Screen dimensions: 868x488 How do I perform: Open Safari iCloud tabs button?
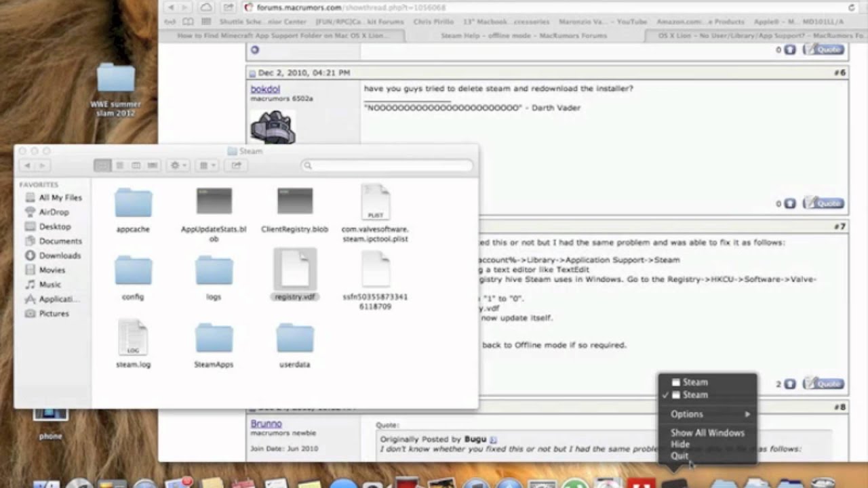tap(206, 7)
